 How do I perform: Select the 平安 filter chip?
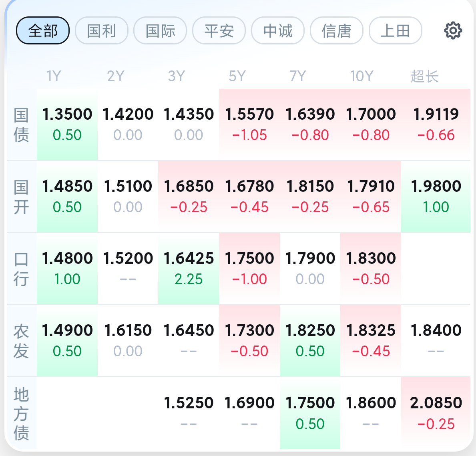tap(219, 30)
